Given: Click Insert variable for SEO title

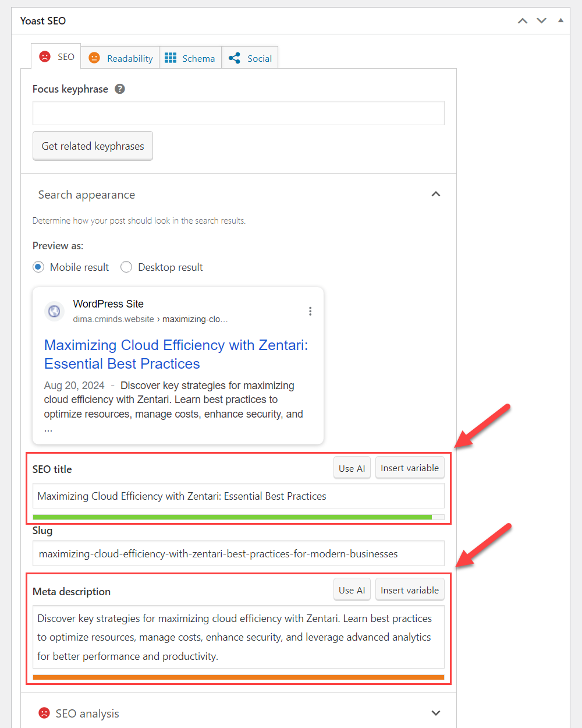Looking at the screenshot, I should click(410, 468).
